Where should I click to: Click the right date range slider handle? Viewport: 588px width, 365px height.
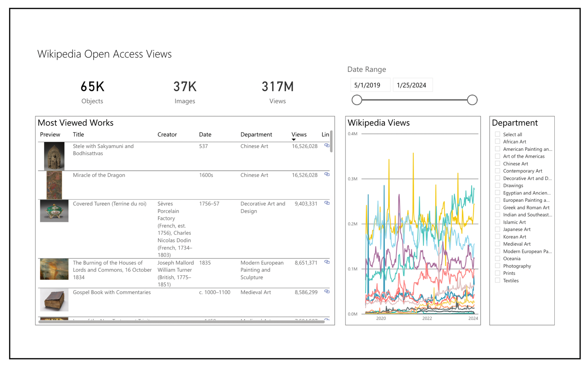472,100
